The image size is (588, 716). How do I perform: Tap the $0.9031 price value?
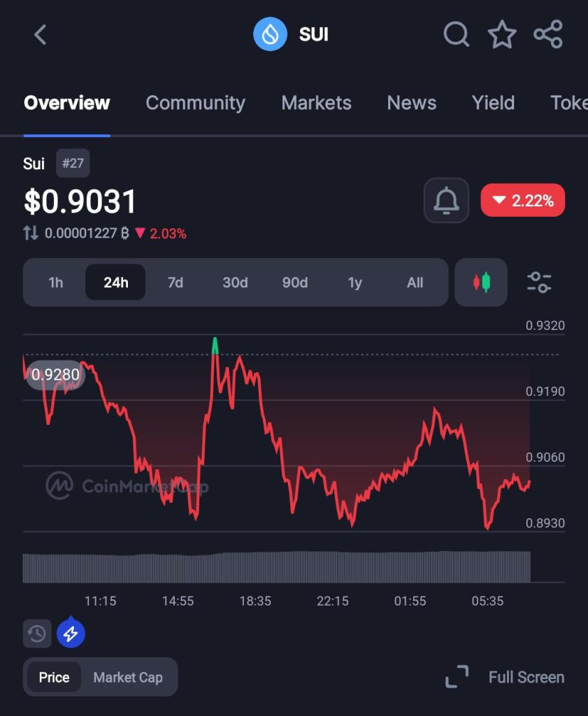pyautogui.click(x=80, y=201)
